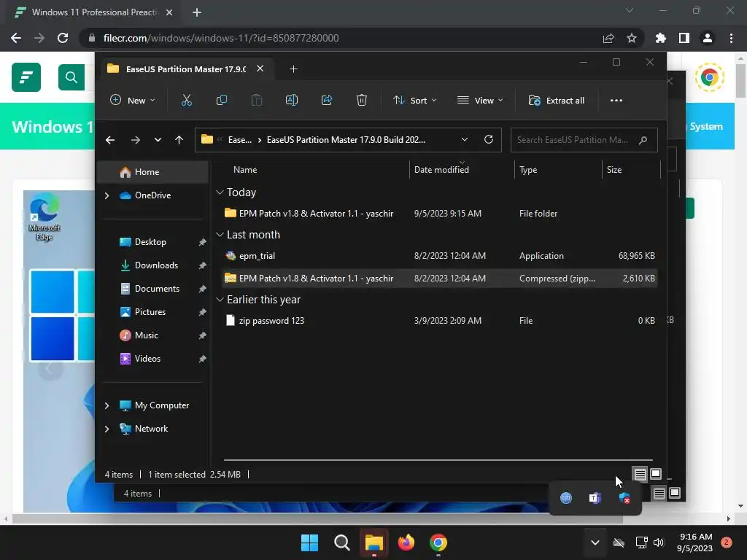The image size is (747, 560).
Task: Select EaseUS Partition Master Explorer tab
Action: [185, 69]
